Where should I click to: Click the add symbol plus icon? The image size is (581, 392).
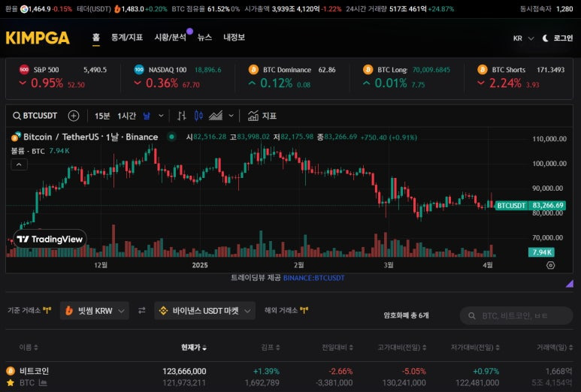(x=74, y=116)
